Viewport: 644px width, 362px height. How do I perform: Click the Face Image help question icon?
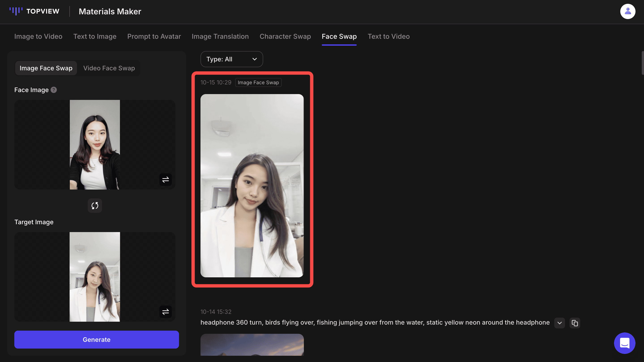[x=54, y=90]
